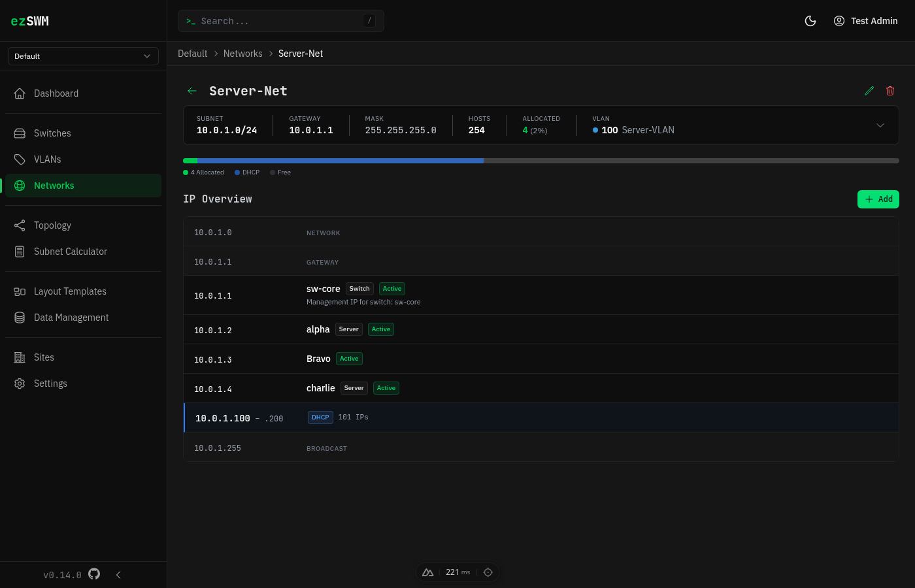Screen dimensions: 915x588
Task: Click the blue DHCP segment of usage bar
Action: click(341, 161)
